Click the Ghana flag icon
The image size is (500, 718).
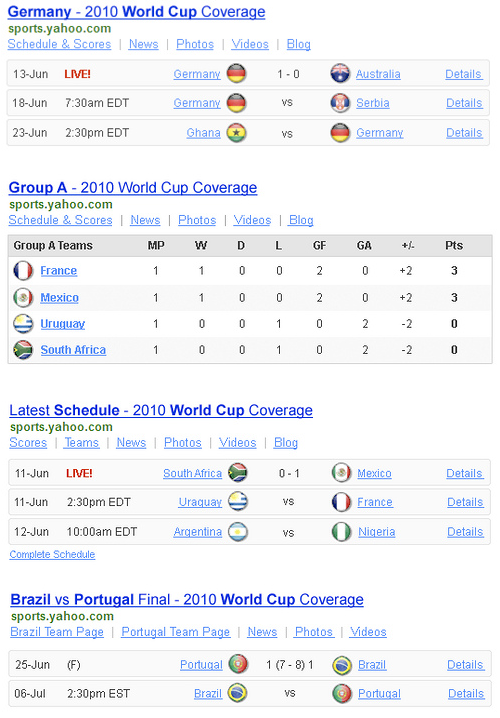click(x=237, y=133)
